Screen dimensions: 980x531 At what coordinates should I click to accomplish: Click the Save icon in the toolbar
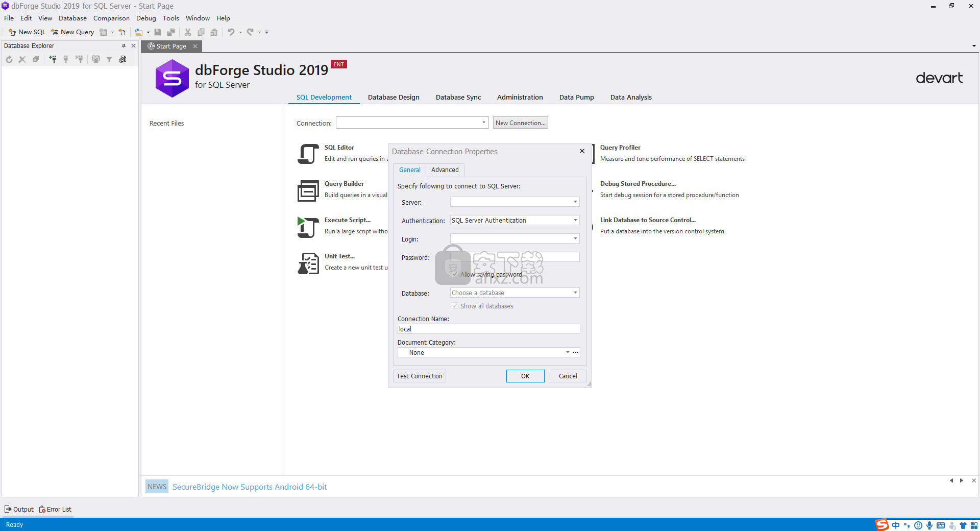[x=158, y=32]
